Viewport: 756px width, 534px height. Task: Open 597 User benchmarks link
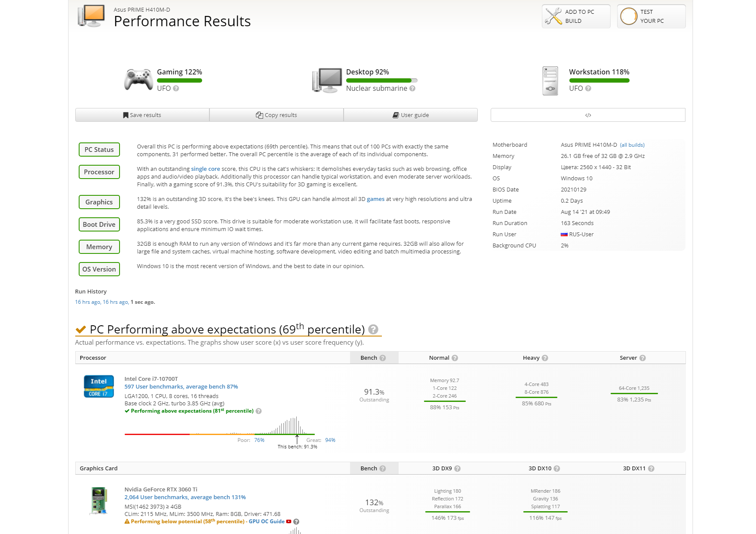click(181, 387)
